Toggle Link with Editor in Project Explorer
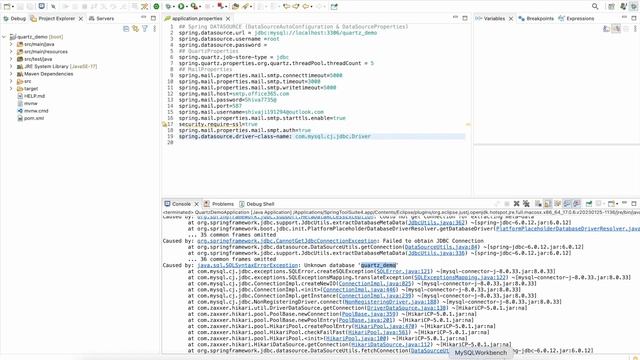Screen dimensions: 640x360 (136, 29)
